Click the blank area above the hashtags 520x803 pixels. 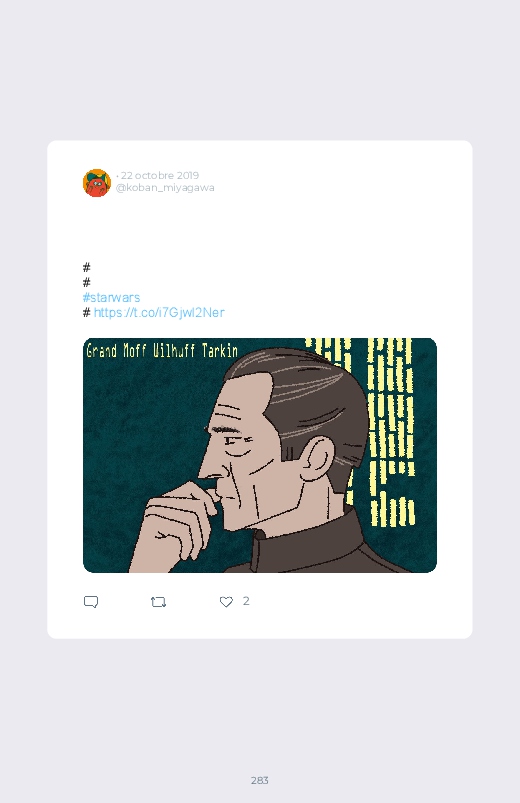(260, 230)
